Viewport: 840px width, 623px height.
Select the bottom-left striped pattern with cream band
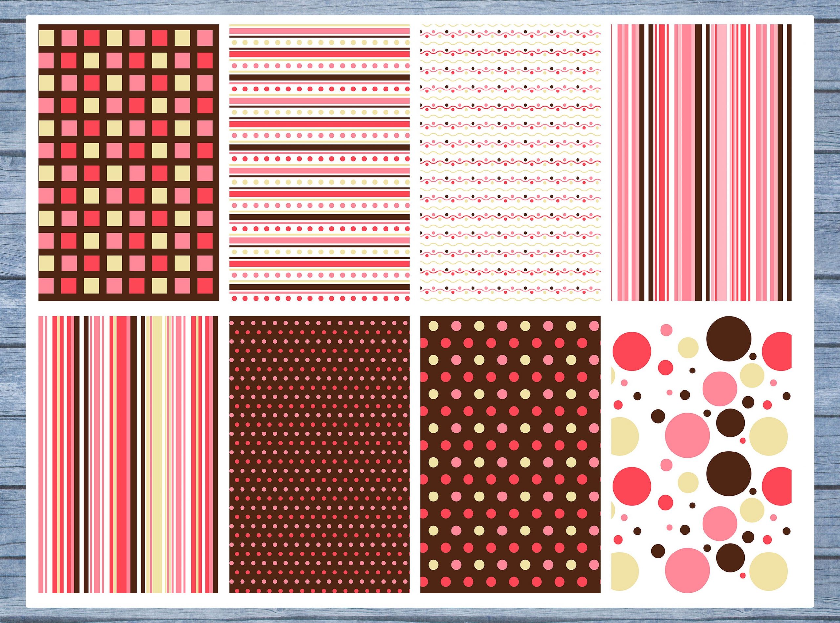[x=128, y=454]
